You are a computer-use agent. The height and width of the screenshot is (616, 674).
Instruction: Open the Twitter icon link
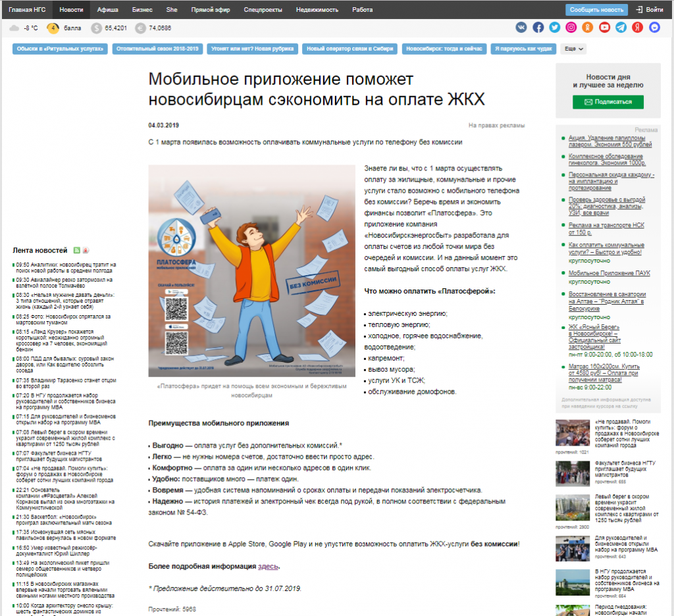[555, 28]
